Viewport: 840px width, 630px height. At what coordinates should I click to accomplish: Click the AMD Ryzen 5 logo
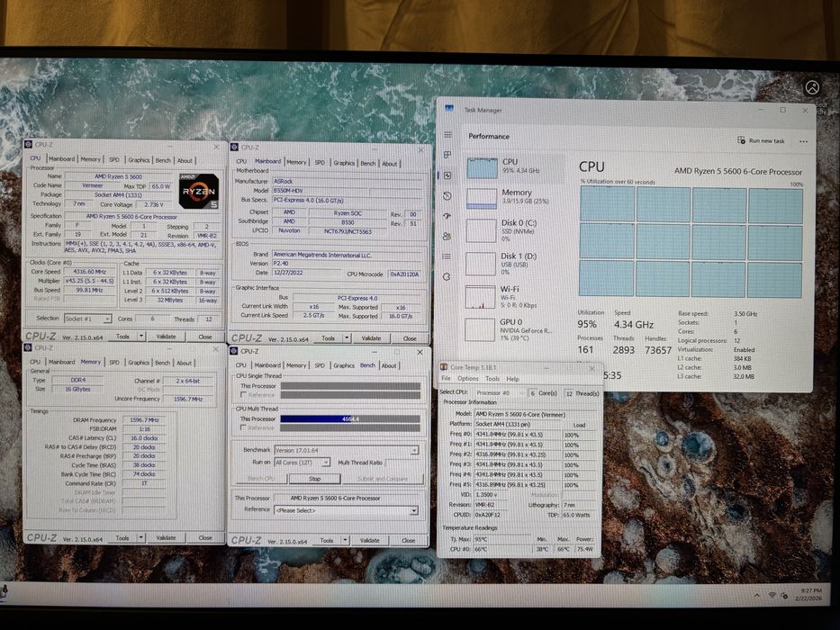pyautogui.click(x=199, y=191)
